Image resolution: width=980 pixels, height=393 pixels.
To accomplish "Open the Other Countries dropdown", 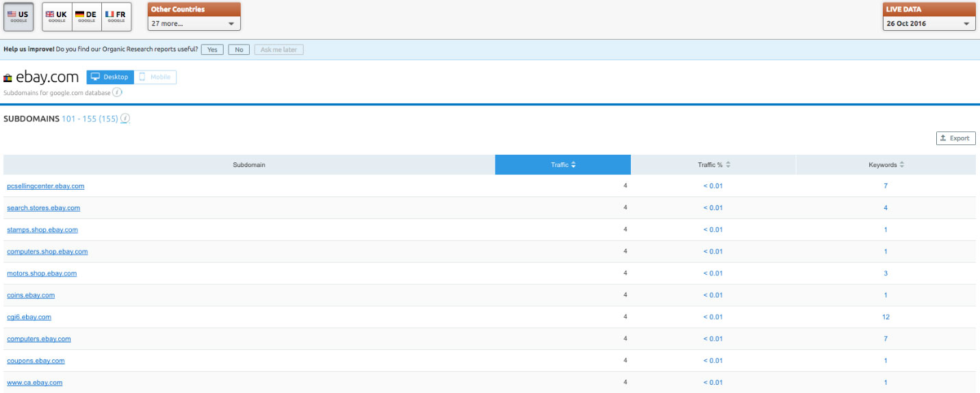I will [x=194, y=23].
